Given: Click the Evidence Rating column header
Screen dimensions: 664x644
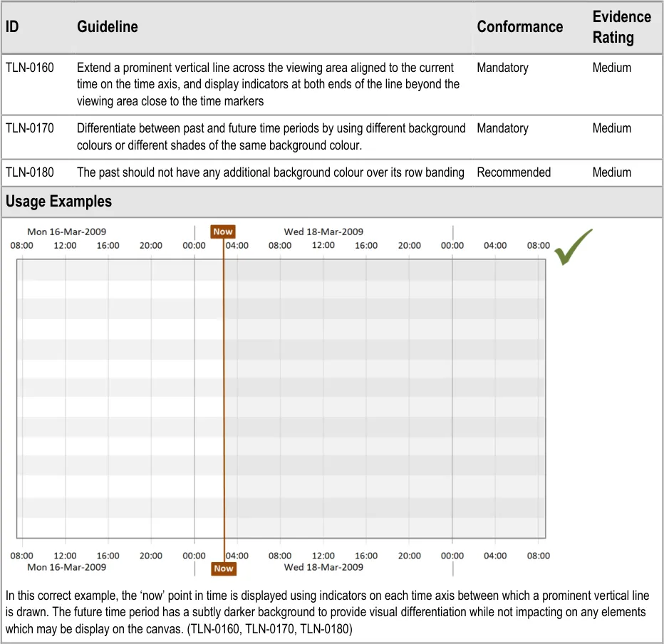Looking at the screenshot, I should pos(621,27).
